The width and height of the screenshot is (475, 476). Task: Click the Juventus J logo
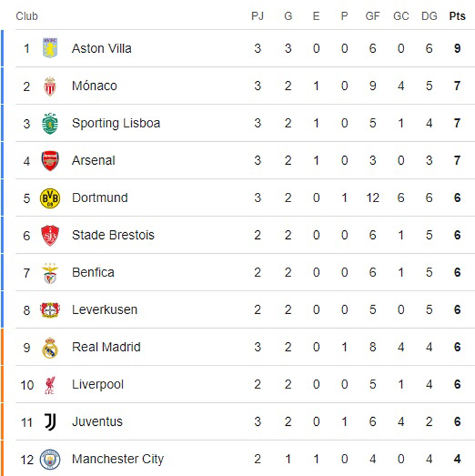50,422
